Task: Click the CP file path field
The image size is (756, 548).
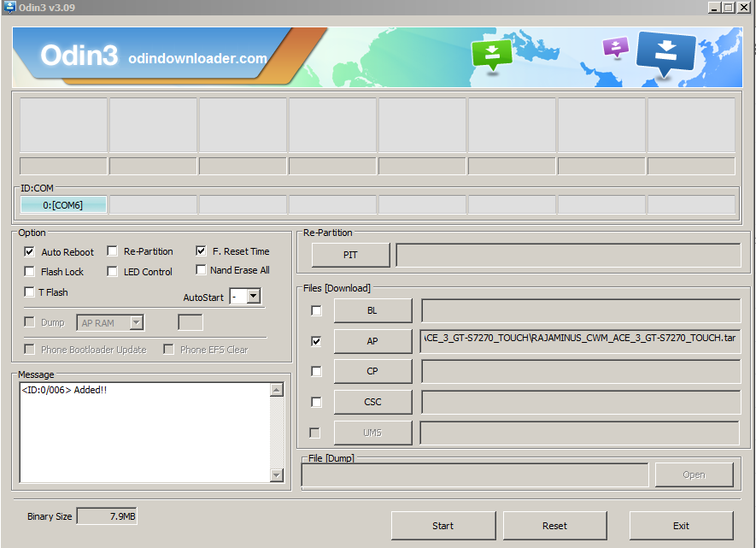Action: [x=581, y=371]
